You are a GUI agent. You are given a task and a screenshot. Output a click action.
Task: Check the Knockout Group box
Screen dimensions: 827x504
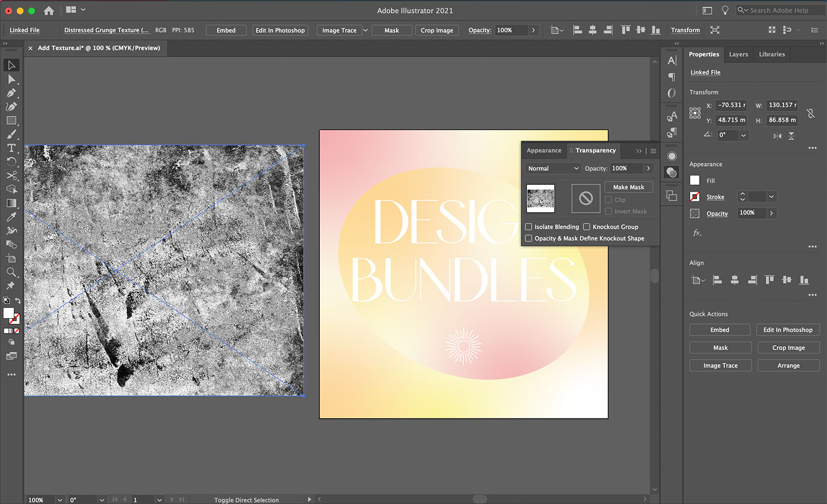point(587,227)
